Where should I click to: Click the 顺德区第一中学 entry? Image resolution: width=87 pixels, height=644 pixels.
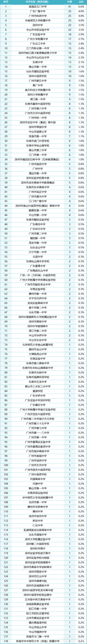[x=38, y=211]
